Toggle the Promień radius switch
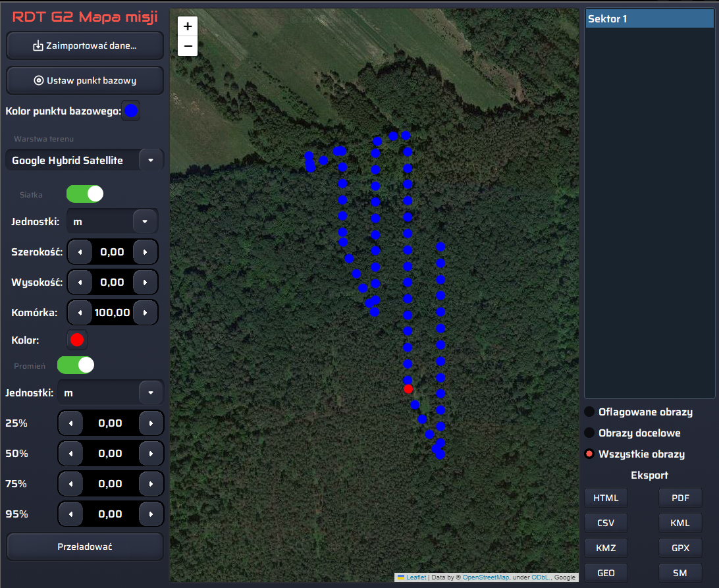 [76, 365]
